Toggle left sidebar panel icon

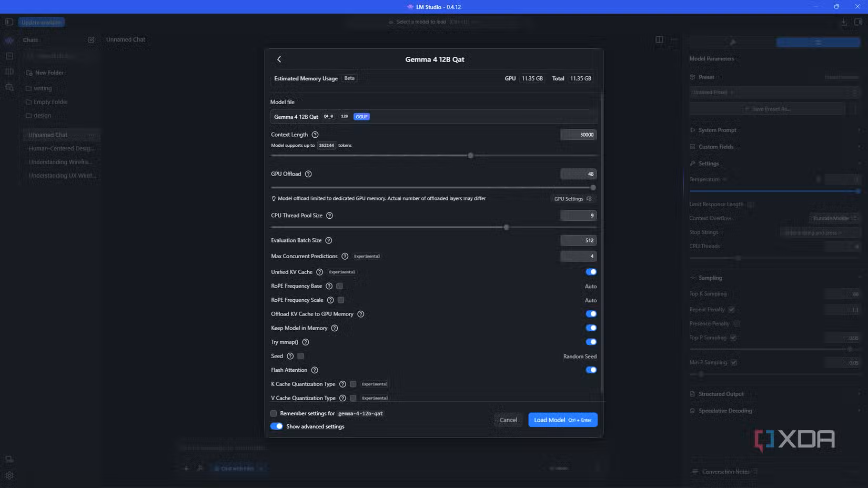[x=9, y=22]
